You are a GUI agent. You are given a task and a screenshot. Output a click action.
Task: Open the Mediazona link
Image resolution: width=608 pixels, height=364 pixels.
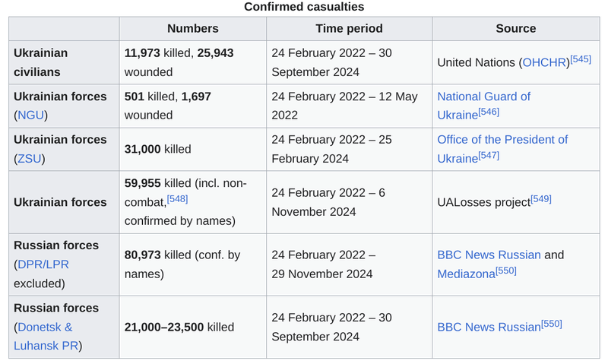pyautogui.click(x=465, y=274)
